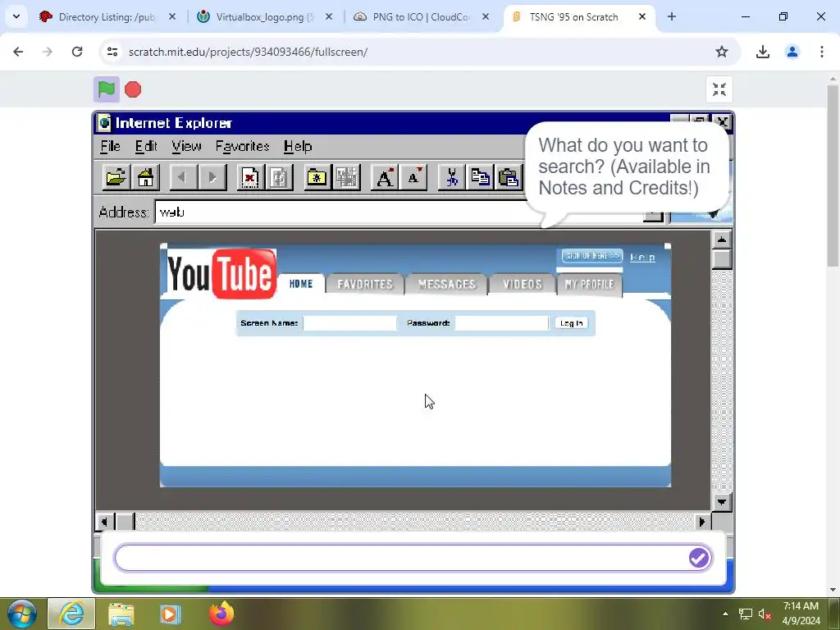Viewport: 840px width, 630px height.
Task: Click the IE vertical scrollbar up arrow
Action: coord(722,240)
